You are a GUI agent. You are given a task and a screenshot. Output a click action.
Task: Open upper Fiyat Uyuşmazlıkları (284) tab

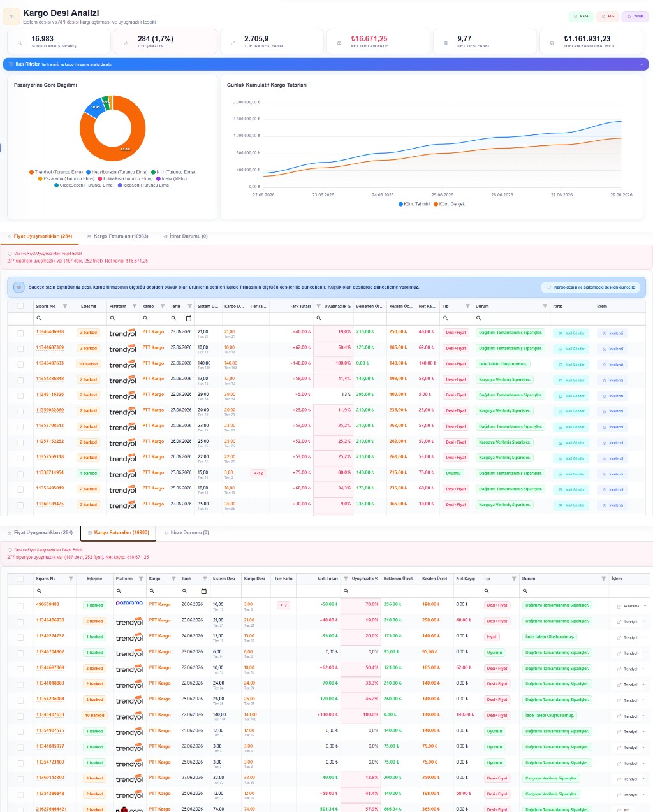pos(40,236)
